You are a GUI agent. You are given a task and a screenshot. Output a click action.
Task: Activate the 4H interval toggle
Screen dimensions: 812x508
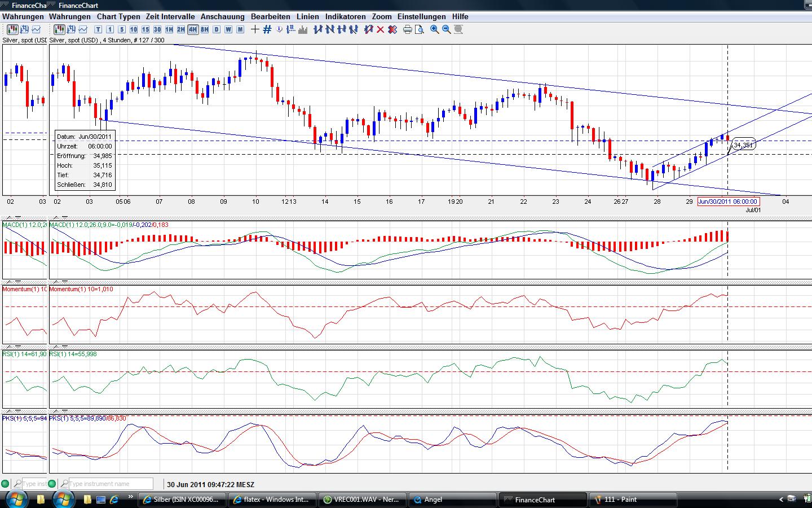(193, 29)
